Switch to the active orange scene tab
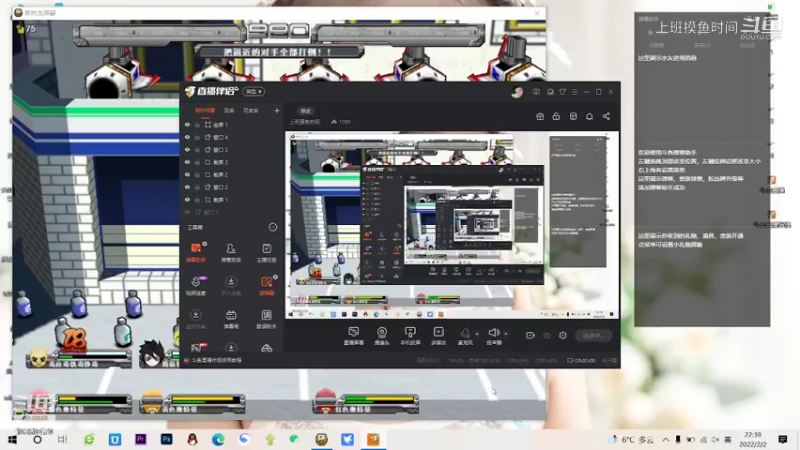Screen dimensions: 800x450 [205, 110]
